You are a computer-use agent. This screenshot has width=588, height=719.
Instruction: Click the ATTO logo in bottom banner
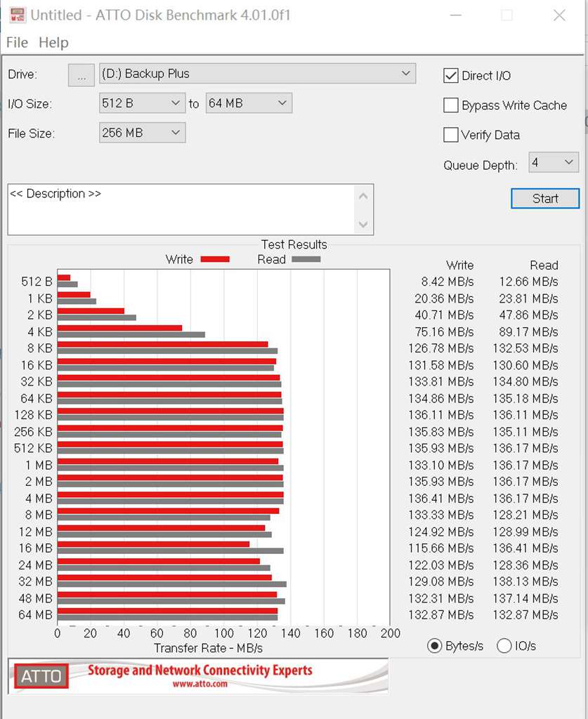pyautogui.click(x=40, y=677)
